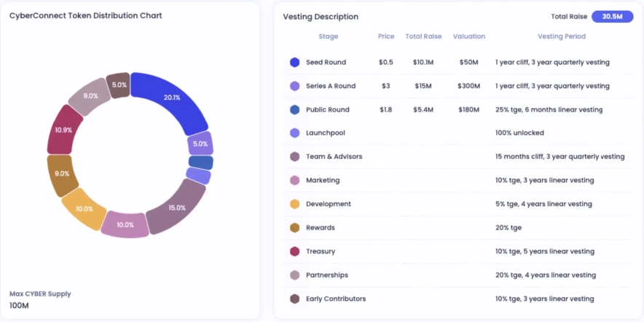644x322 pixels.
Task: Select the Vesting Period column header
Action: [561, 36]
